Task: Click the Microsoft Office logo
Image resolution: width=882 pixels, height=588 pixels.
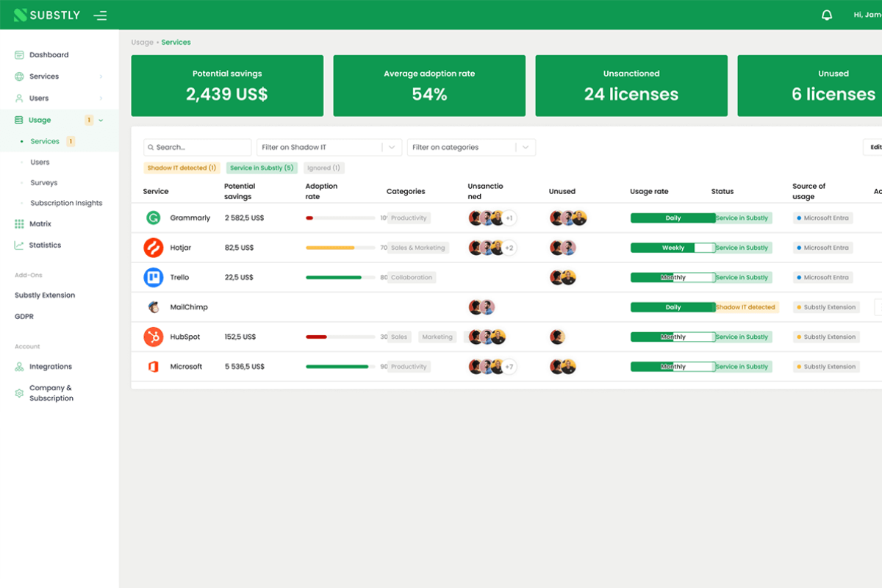Action: [x=153, y=366]
